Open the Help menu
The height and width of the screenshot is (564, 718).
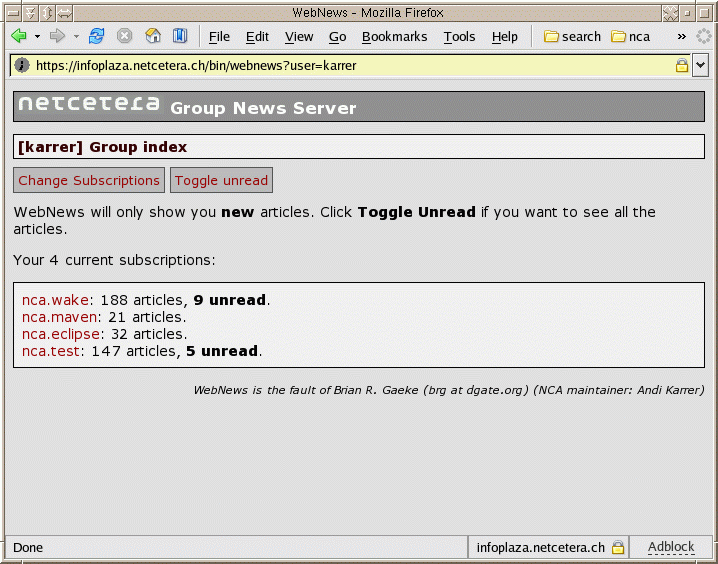(x=505, y=37)
